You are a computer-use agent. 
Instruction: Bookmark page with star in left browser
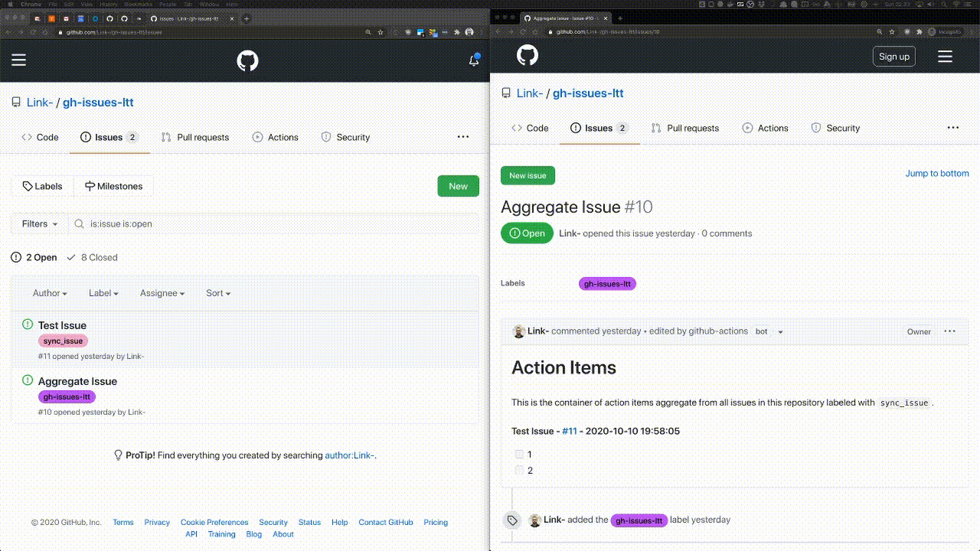(380, 32)
